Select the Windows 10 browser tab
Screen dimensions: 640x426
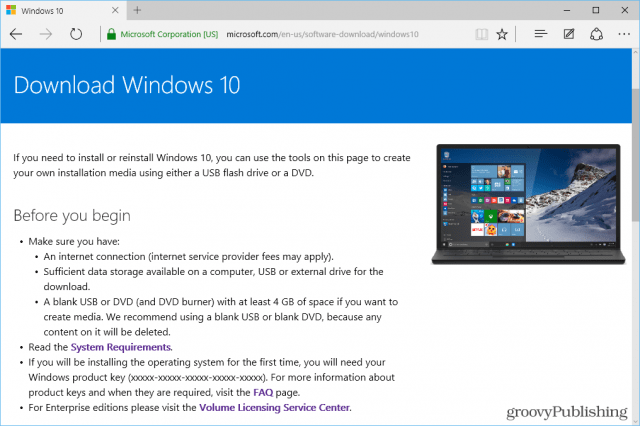[64, 10]
